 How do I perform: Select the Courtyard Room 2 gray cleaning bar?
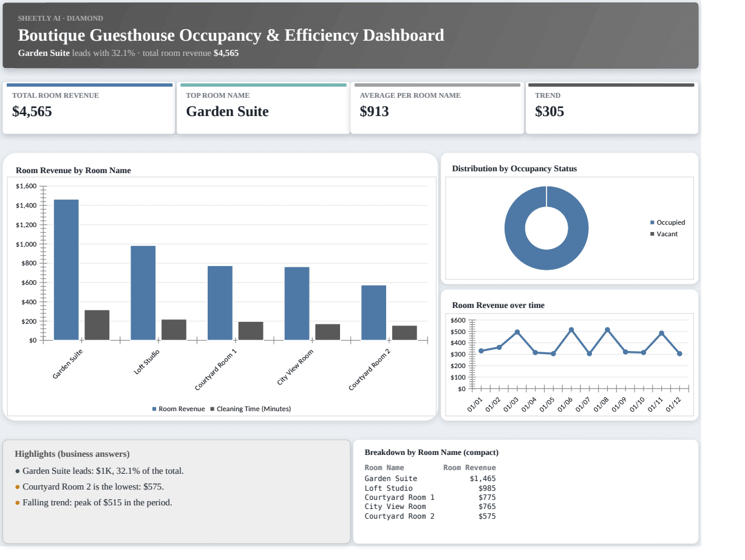[x=404, y=333]
